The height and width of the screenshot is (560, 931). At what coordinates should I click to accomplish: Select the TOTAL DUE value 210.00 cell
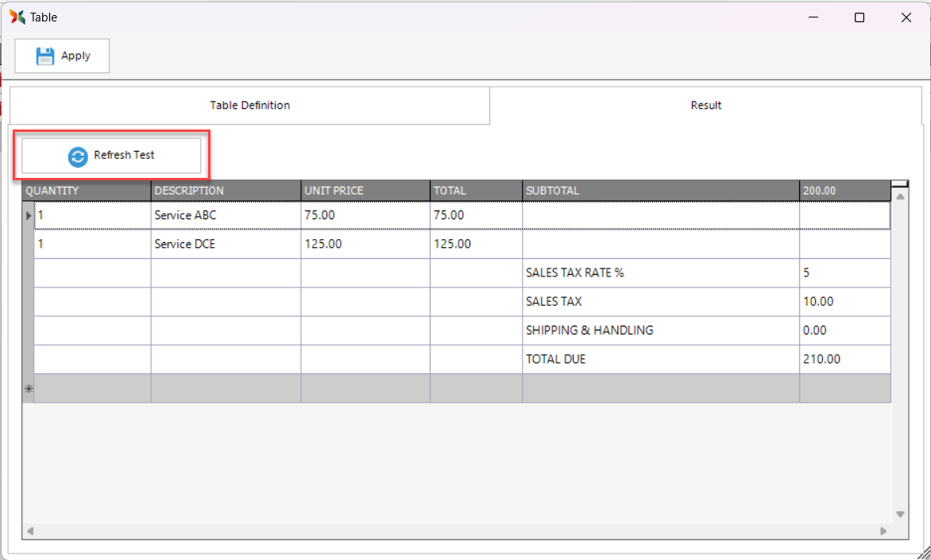pyautogui.click(x=844, y=359)
